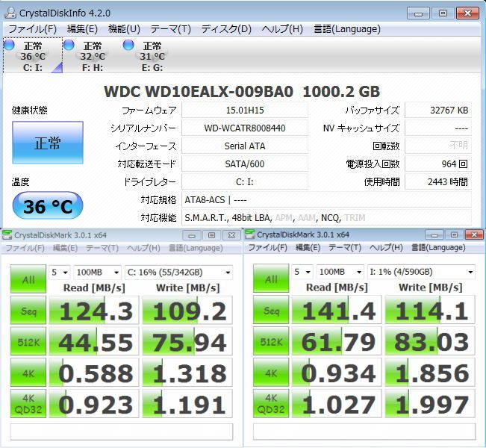Open 機能(U) menu in CrystalDiskInfo
Image resolution: width=486 pixels, height=448 pixels.
pos(124,29)
